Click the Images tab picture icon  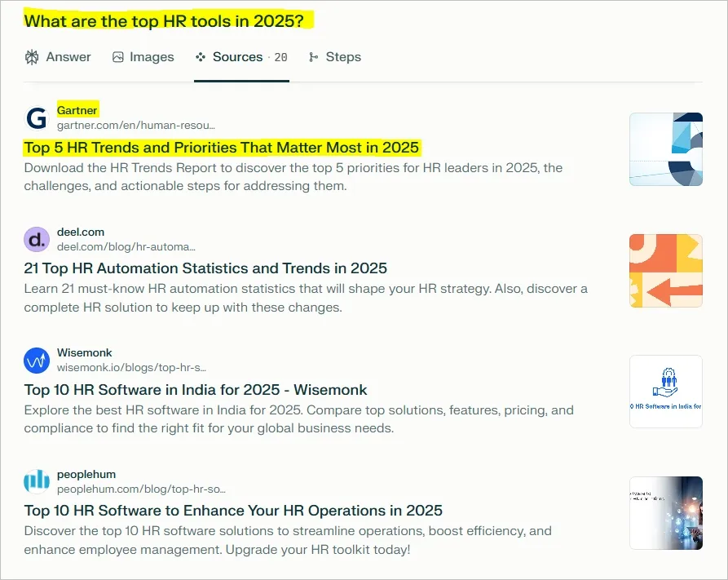(118, 57)
